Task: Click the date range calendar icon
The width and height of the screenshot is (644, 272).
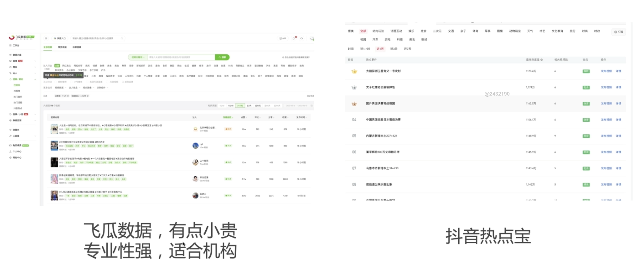Action: tap(311, 106)
